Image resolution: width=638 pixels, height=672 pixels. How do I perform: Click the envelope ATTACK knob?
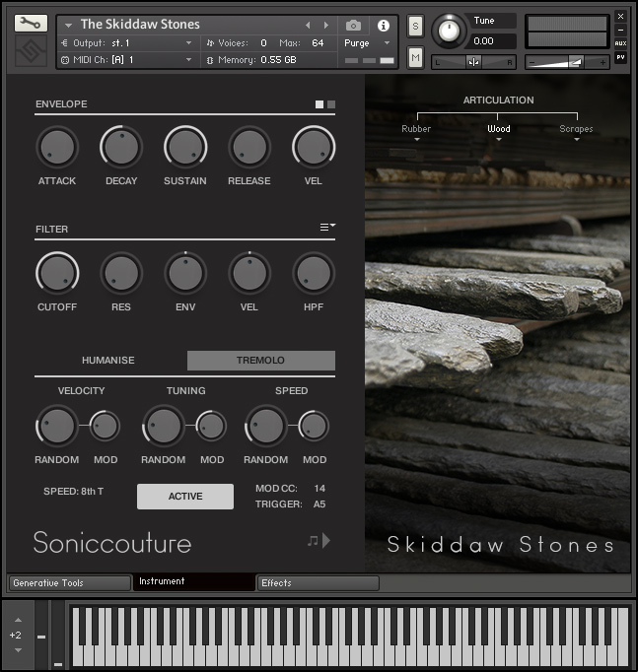pos(57,148)
